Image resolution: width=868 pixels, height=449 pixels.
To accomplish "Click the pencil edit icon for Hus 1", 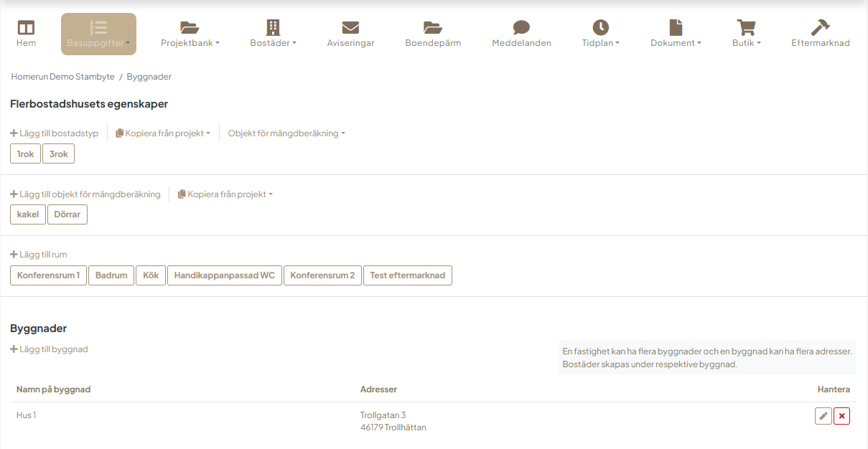I will coord(823,416).
